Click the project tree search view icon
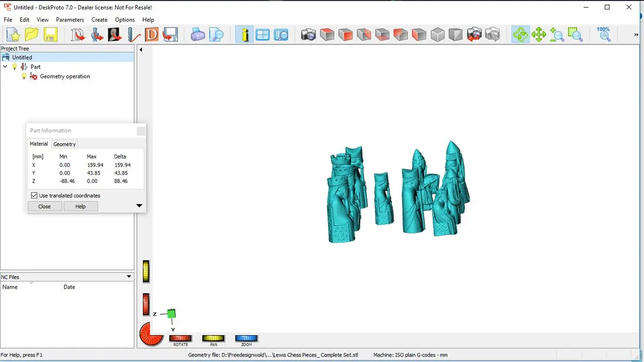 tap(281, 35)
